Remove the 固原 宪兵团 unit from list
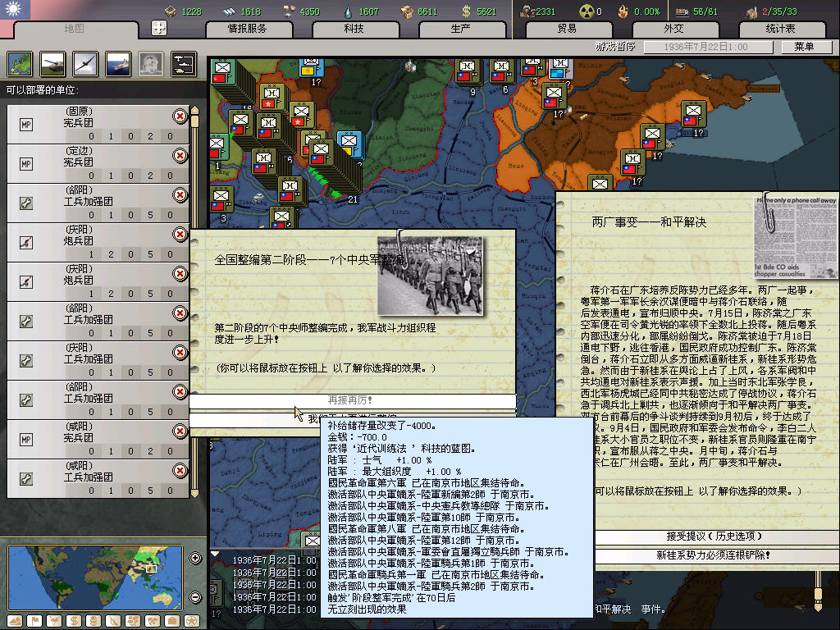840x630 pixels. 180,116
